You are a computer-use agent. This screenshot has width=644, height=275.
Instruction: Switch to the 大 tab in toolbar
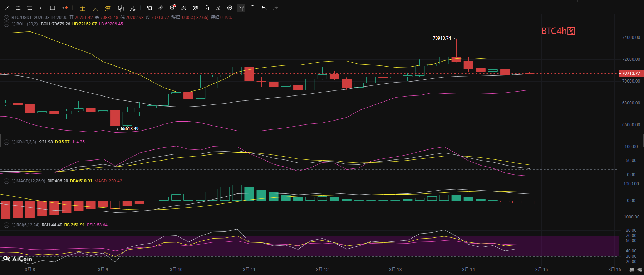(x=95, y=8)
